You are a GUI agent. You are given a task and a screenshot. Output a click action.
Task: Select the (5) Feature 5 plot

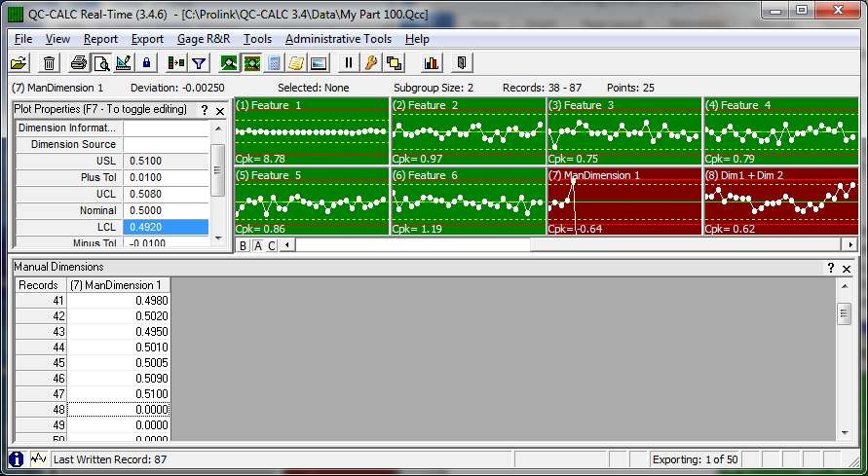pos(312,201)
